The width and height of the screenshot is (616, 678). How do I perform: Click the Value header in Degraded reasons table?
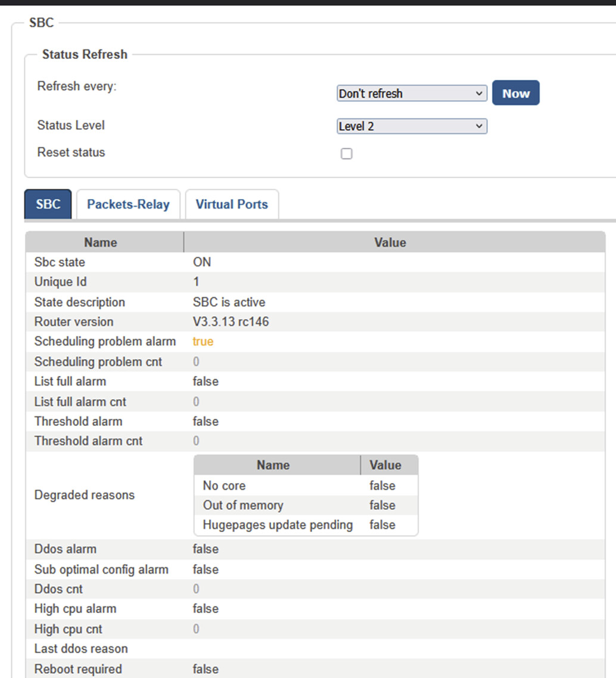point(385,465)
